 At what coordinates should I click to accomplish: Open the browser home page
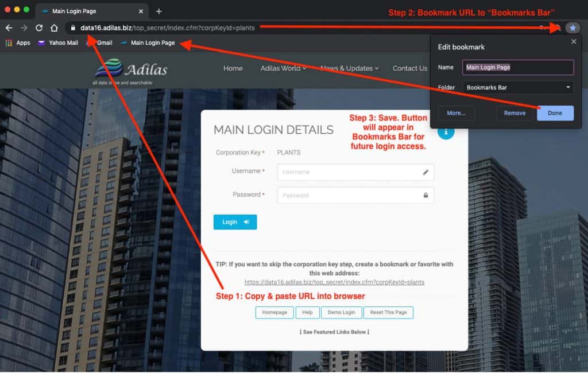pyautogui.click(x=54, y=28)
